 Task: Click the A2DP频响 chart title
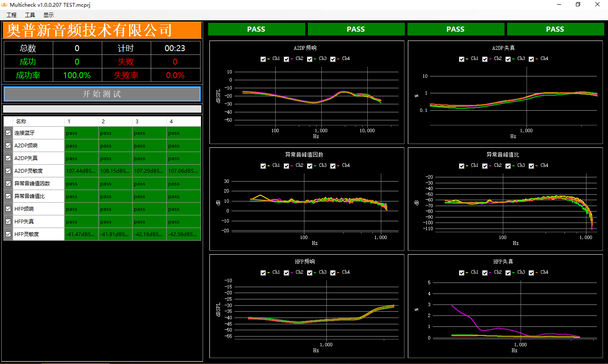[x=305, y=48]
